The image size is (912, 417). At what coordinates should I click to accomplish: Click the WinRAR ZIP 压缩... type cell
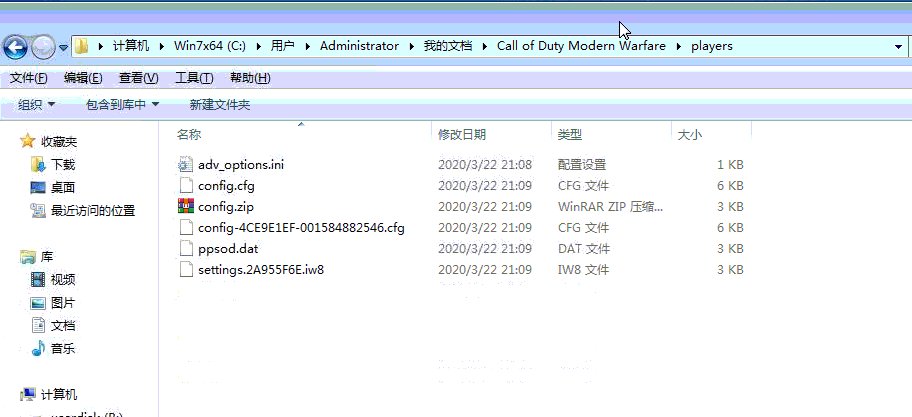(610, 207)
